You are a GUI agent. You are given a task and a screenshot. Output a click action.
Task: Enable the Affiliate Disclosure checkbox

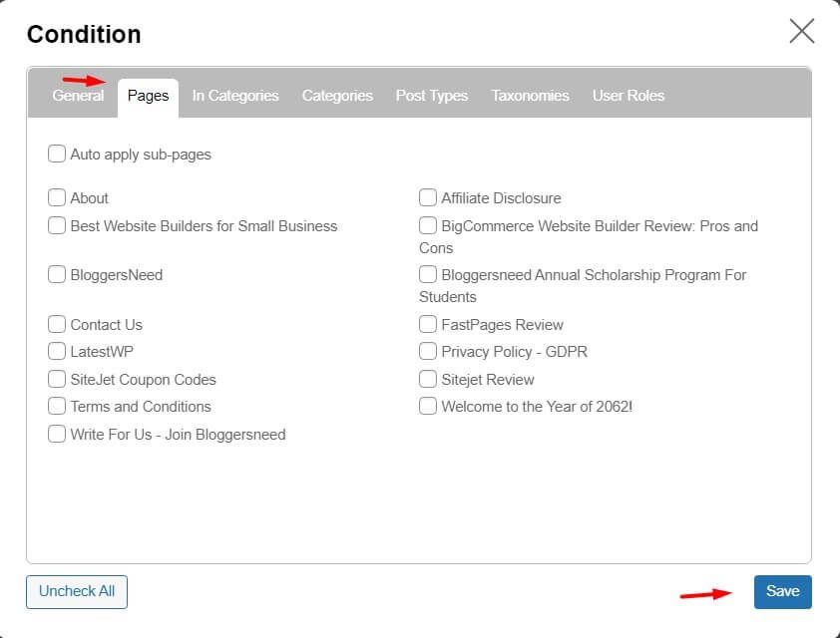point(428,197)
